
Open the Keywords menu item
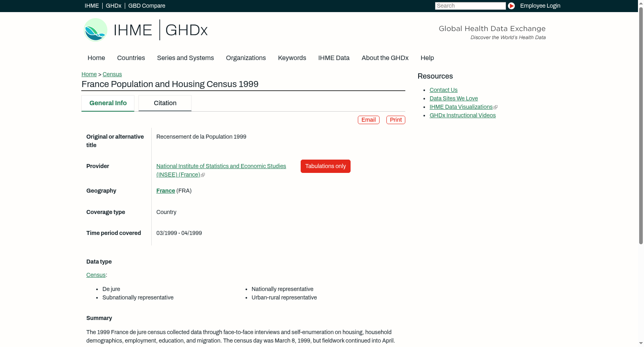(x=292, y=58)
